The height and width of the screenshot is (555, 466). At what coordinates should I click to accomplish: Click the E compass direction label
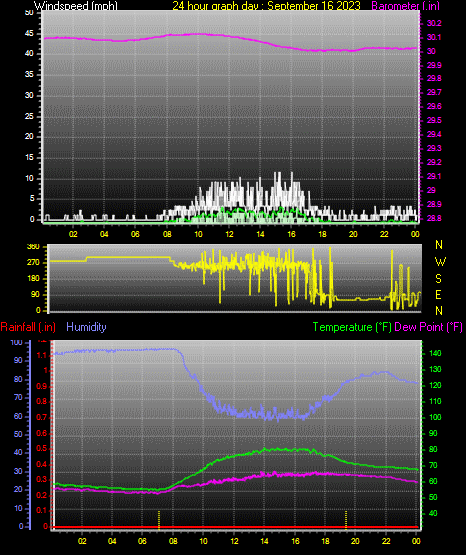pos(438,294)
